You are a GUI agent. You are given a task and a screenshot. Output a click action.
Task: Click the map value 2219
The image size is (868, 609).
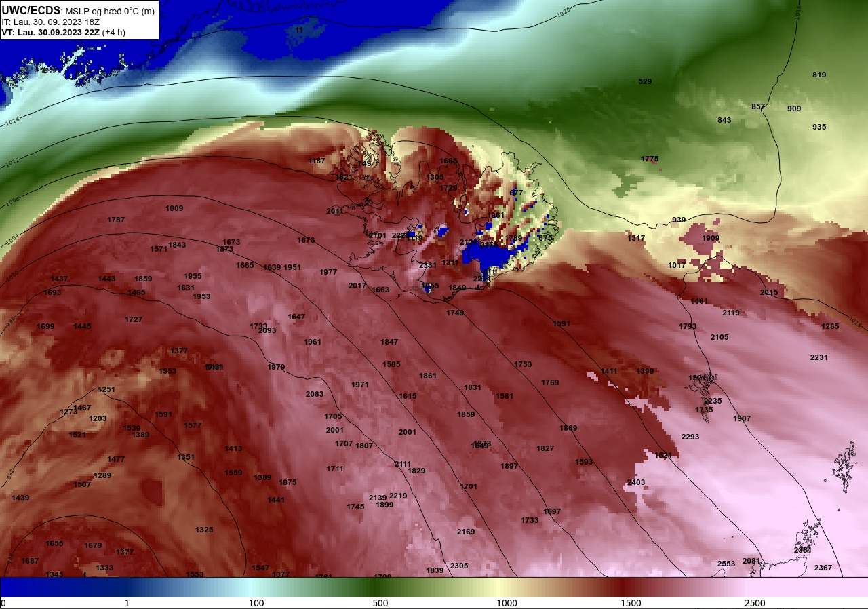point(398,496)
